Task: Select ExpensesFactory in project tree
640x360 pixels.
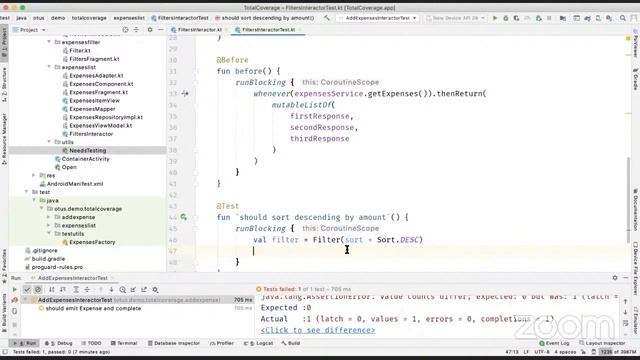Action: (92, 242)
